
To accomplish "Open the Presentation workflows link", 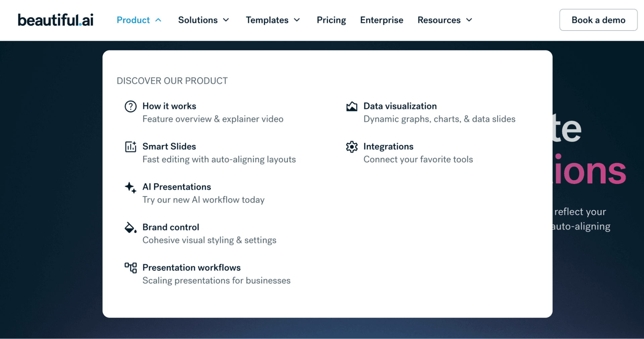I will (192, 268).
